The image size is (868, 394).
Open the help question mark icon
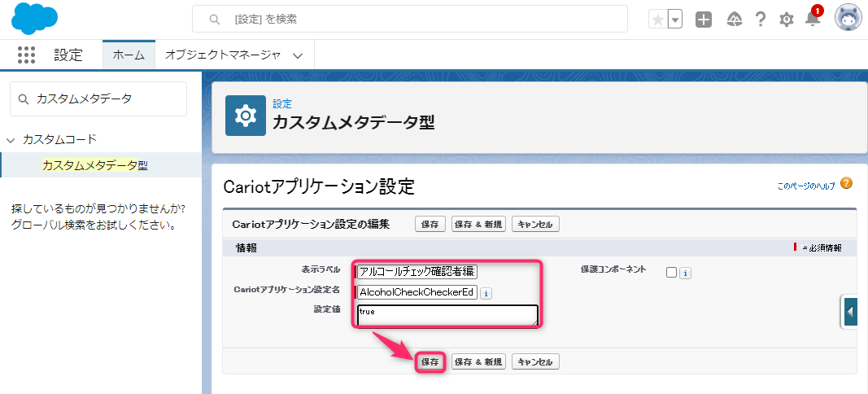point(761,20)
